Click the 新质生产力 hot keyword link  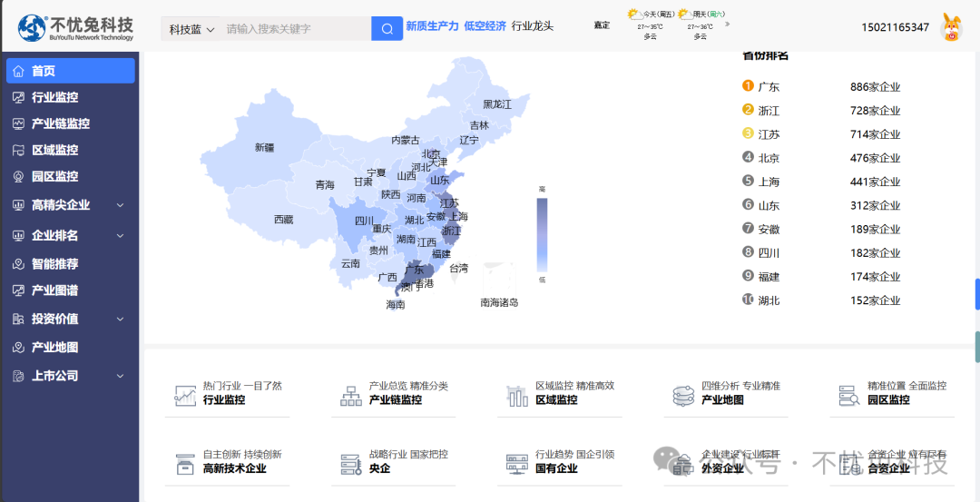tap(432, 26)
